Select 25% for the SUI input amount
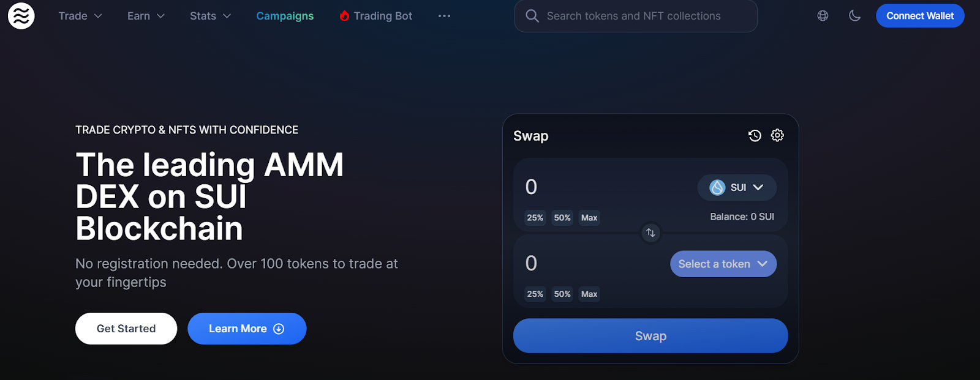This screenshot has height=380, width=980. [535, 218]
